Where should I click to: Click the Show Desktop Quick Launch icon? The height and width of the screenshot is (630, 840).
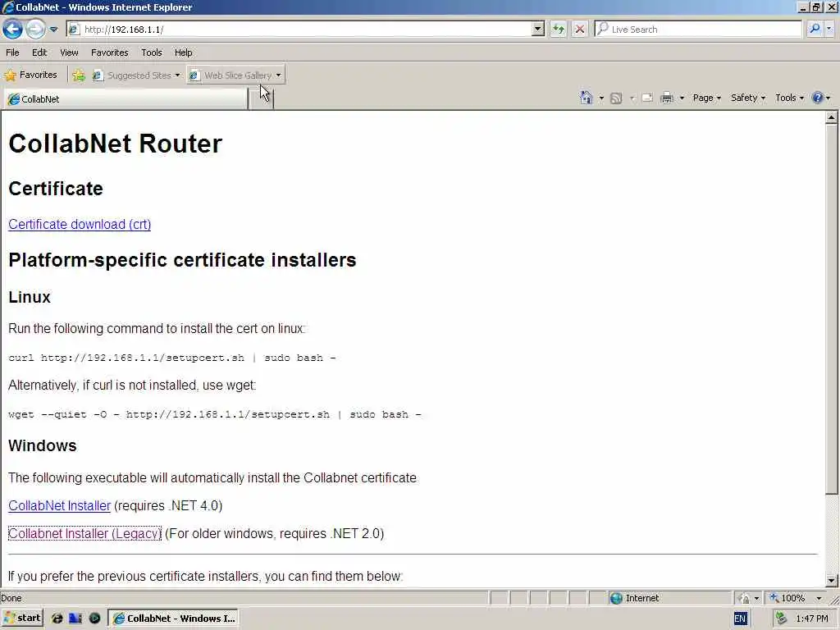point(75,619)
